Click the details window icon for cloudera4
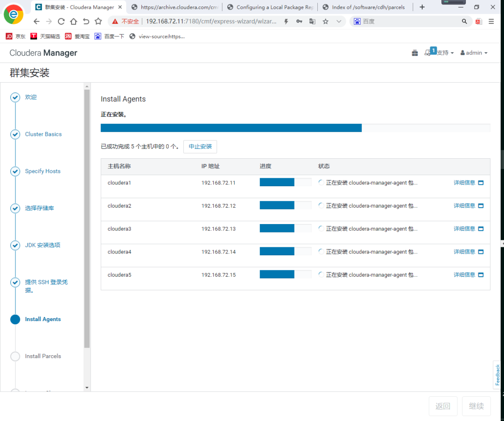Image resolution: width=504 pixels, height=421 pixels. pos(481,252)
